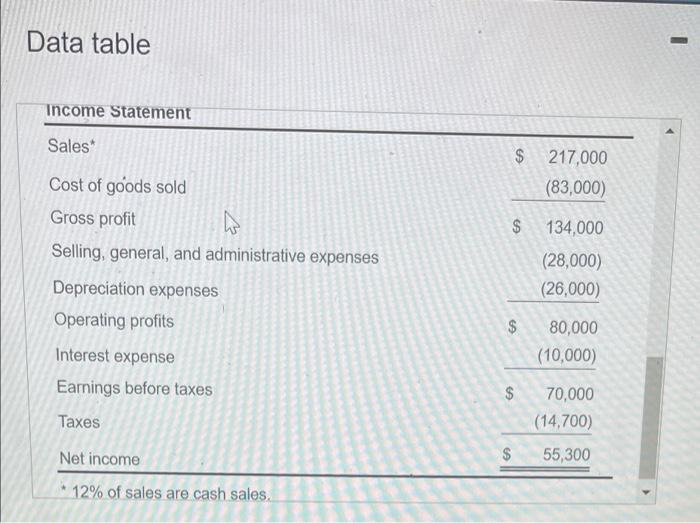Select the Sales row label
The image size is (700, 523).
(70, 146)
